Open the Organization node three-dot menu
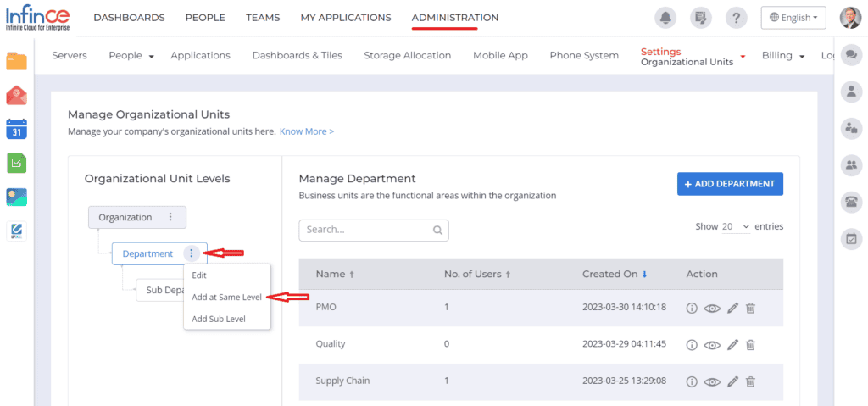Screen dimensions: 868x406 pos(170,217)
